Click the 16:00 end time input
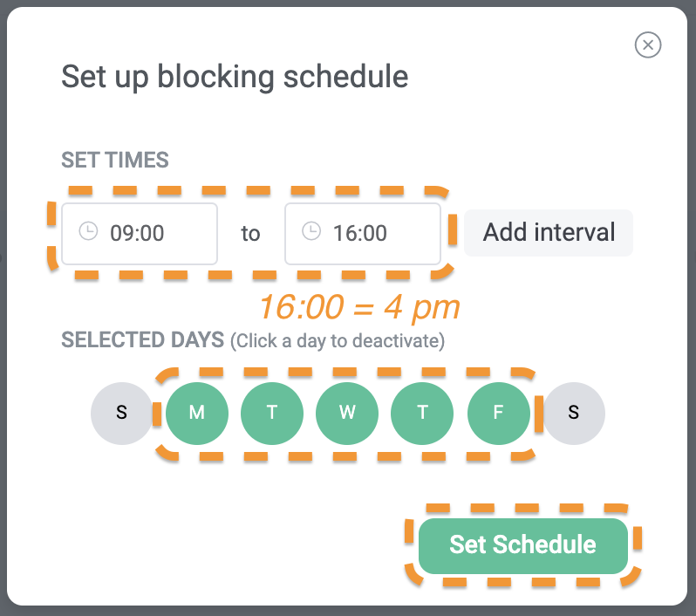 (371, 233)
